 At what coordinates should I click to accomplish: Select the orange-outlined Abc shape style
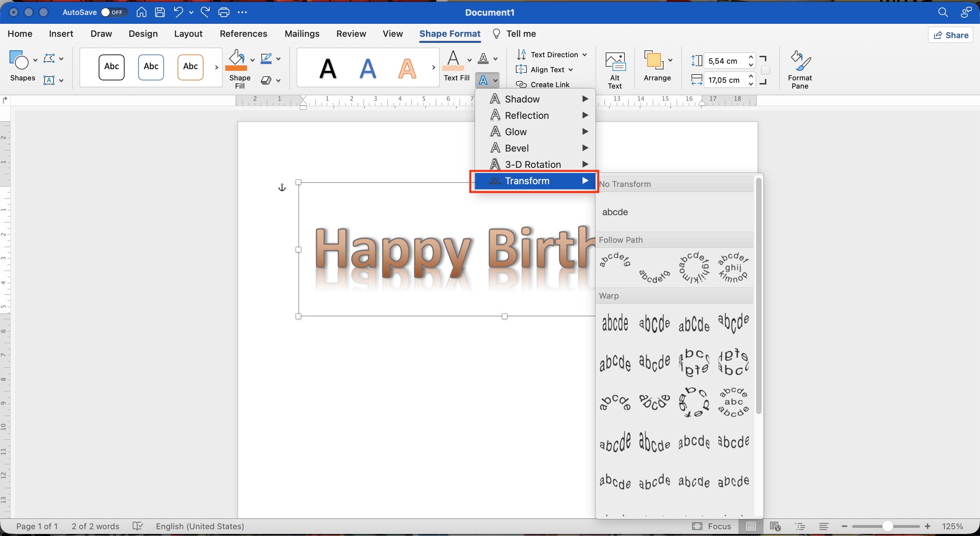tap(190, 67)
